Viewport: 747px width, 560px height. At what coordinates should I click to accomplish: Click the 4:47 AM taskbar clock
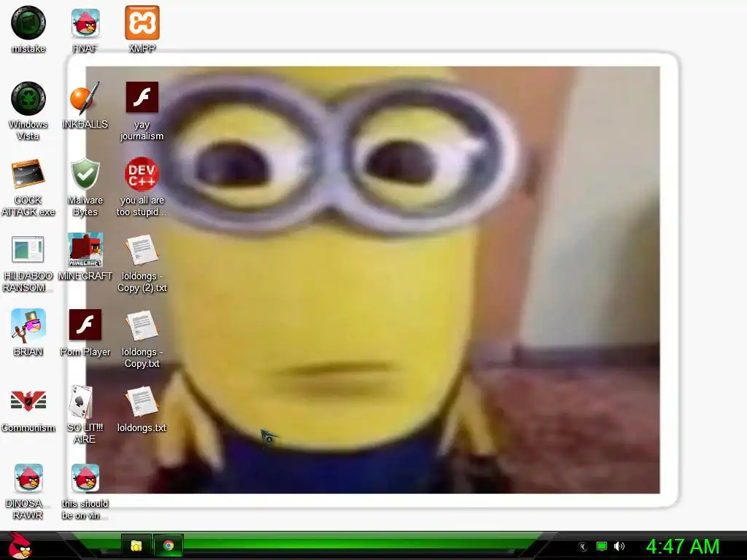tap(682, 547)
